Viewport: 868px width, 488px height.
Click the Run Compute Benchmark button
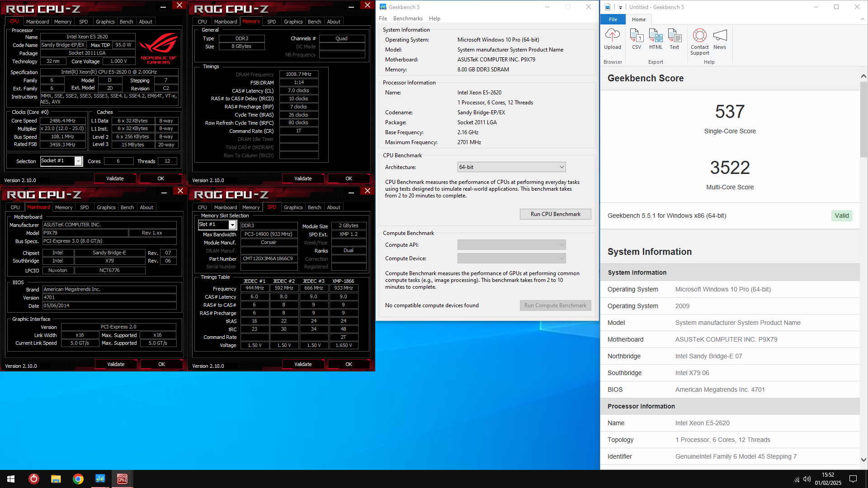point(556,305)
